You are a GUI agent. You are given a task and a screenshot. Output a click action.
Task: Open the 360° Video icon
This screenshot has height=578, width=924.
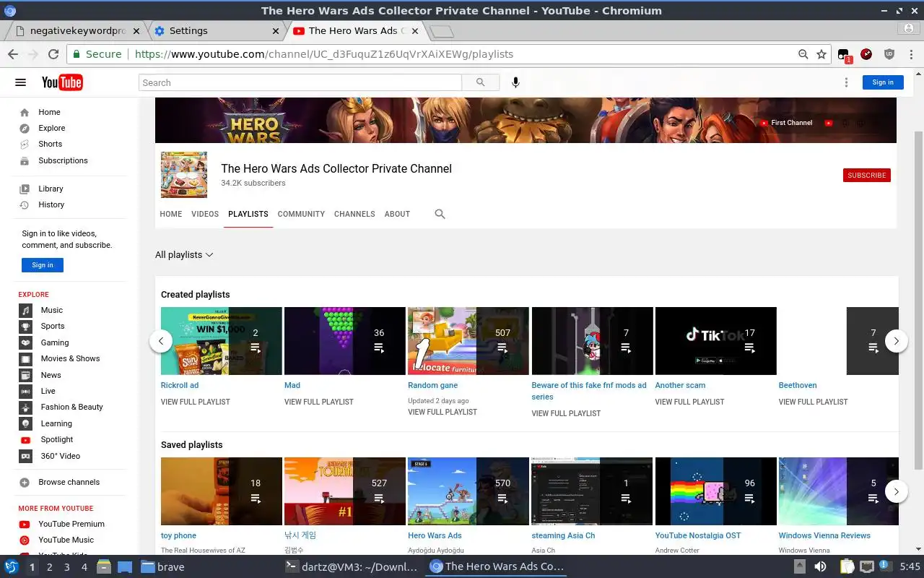coord(26,456)
